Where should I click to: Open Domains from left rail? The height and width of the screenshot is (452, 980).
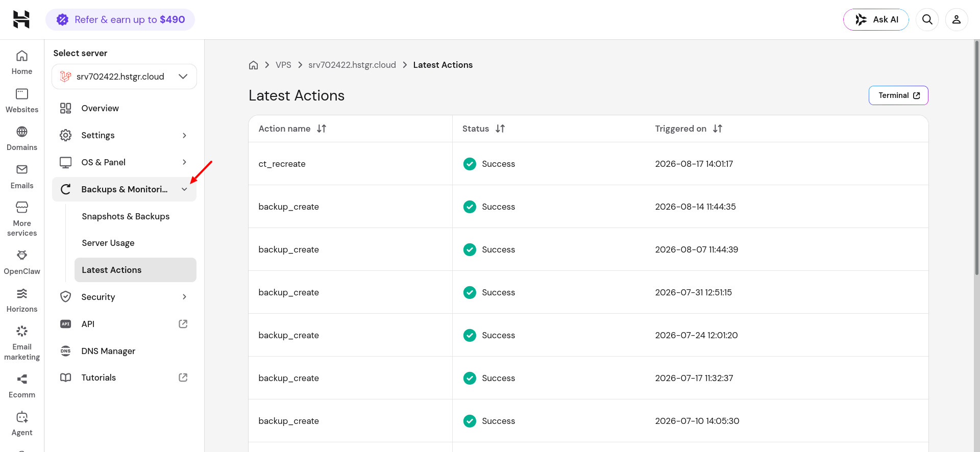click(22, 139)
